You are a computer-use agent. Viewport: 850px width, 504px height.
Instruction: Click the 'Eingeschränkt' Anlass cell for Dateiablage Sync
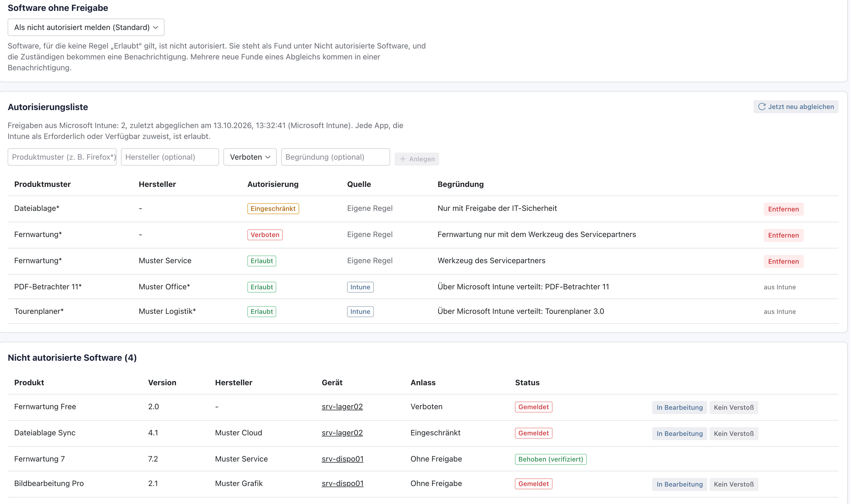pyautogui.click(x=435, y=433)
